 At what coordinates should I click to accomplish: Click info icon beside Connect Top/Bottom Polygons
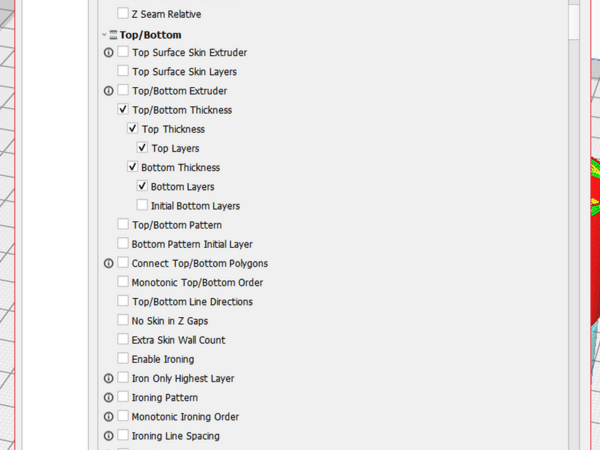(109, 264)
